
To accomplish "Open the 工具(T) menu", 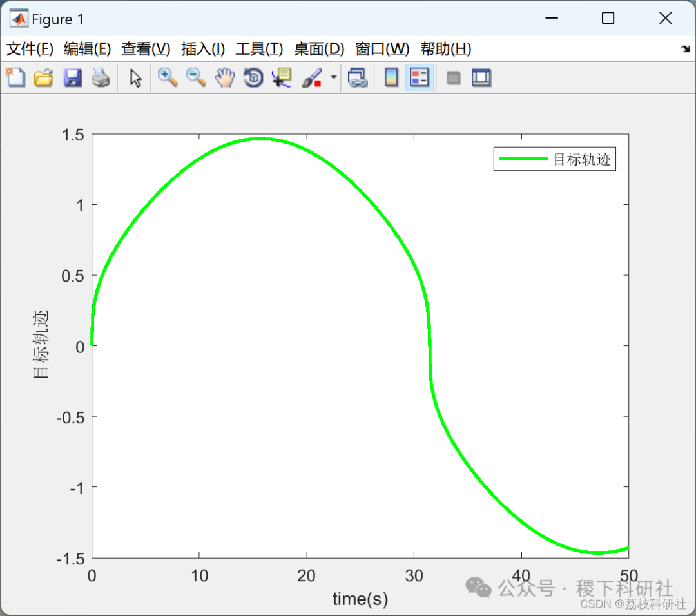I will [x=259, y=49].
